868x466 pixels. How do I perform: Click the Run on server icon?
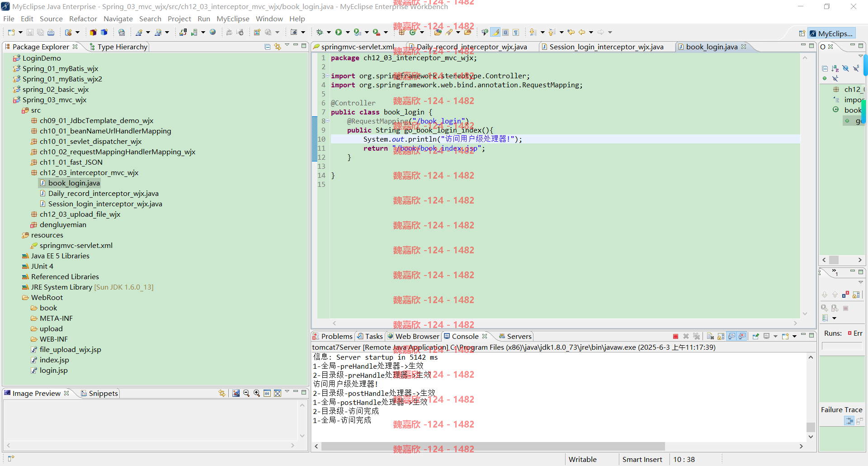pos(194,32)
